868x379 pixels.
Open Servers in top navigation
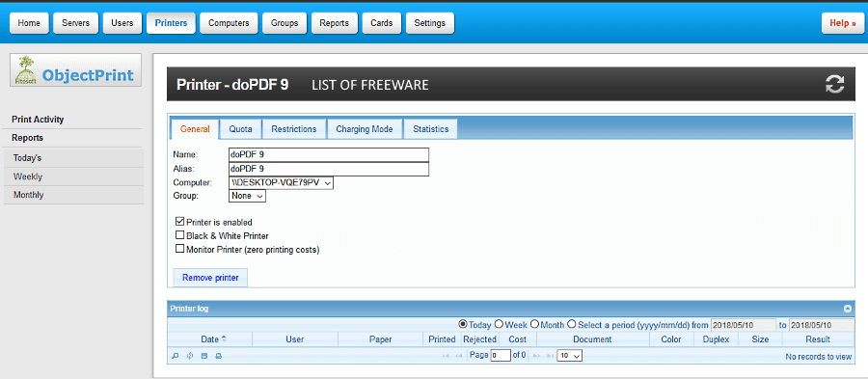[x=76, y=23]
